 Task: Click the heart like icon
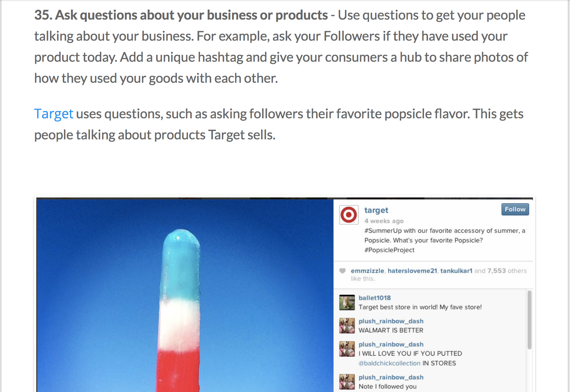[342, 270]
